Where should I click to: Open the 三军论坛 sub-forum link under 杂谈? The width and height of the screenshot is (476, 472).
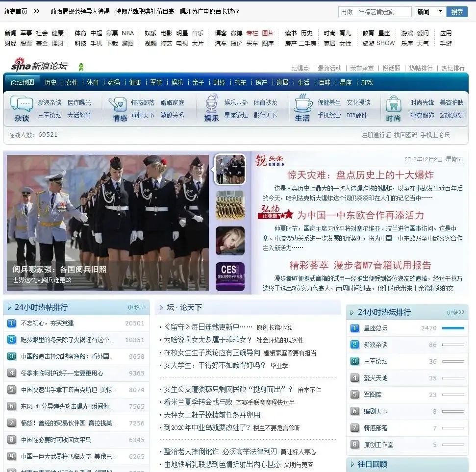(50, 115)
